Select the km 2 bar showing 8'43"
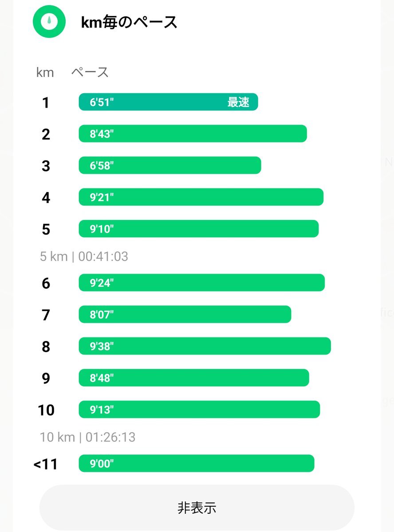The height and width of the screenshot is (532, 394). pyautogui.click(x=193, y=134)
